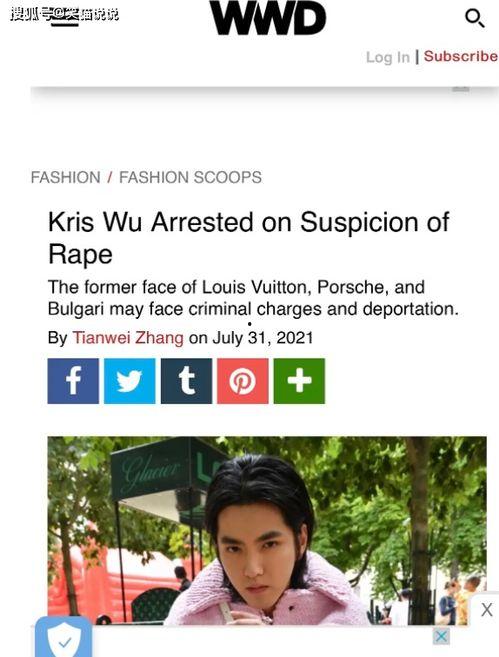The width and height of the screenshot is (499, 657).
Task: Share article on Facebook
Action: tap(73, 381)
